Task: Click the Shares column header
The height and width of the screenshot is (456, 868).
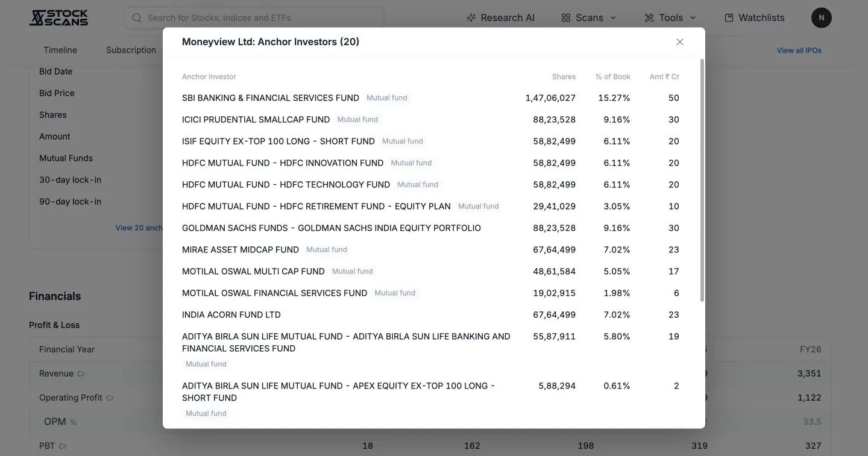Action: [x=564, y=77]
